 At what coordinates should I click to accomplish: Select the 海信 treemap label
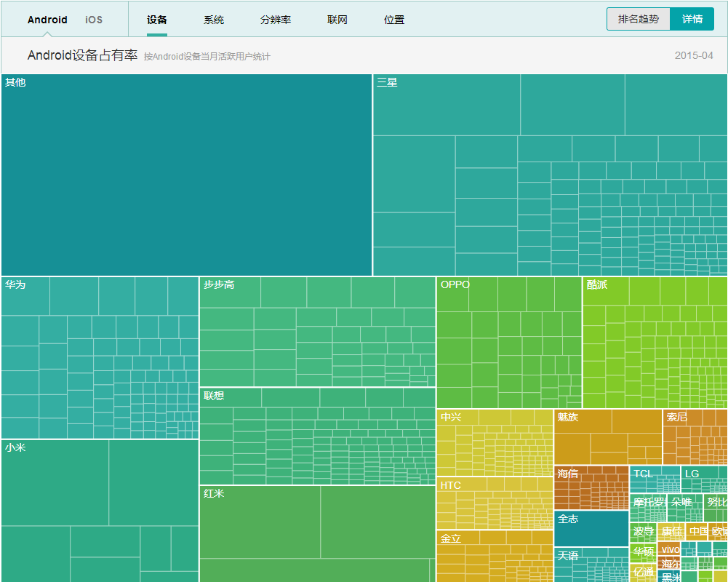pos(568,474)
